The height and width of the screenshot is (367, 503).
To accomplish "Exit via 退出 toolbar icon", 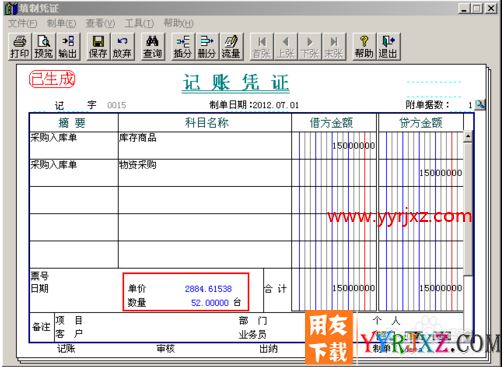I will [388, 46].
